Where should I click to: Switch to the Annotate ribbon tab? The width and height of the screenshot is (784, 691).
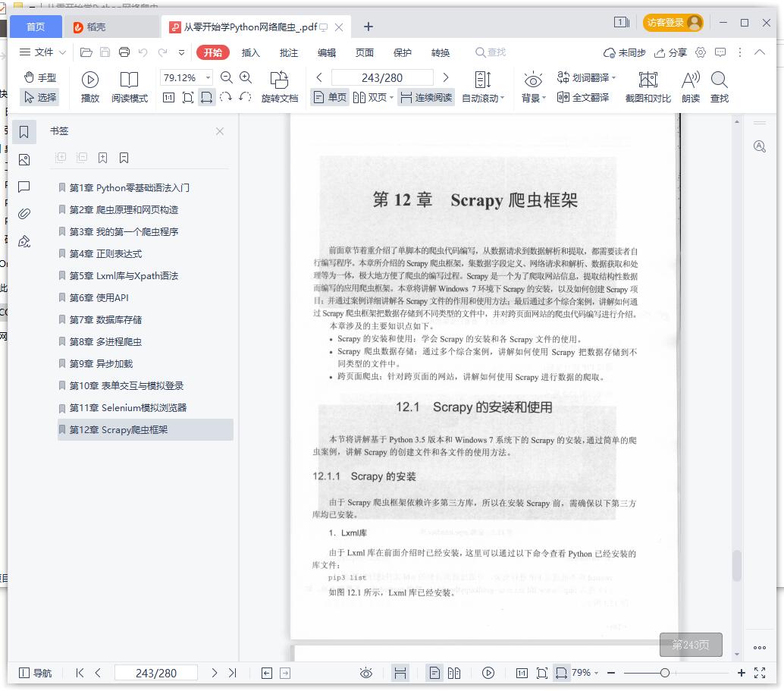(288, 52)
